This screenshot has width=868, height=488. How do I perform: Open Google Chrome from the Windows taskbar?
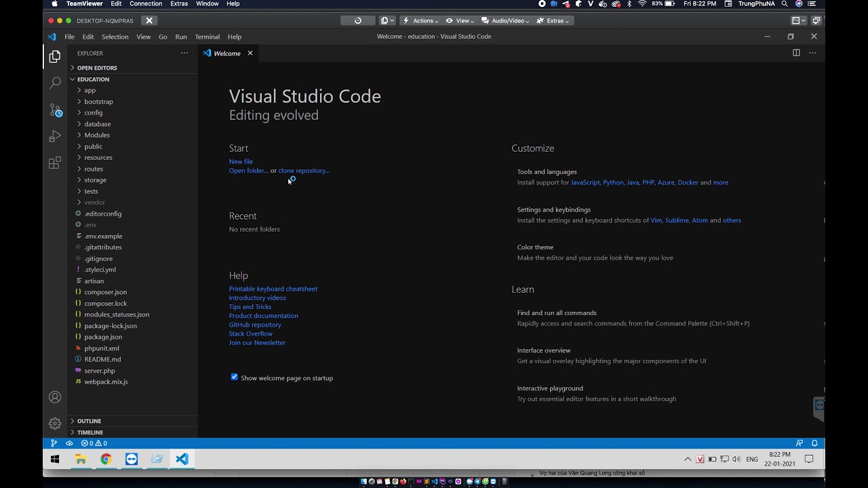coord(106,459)
